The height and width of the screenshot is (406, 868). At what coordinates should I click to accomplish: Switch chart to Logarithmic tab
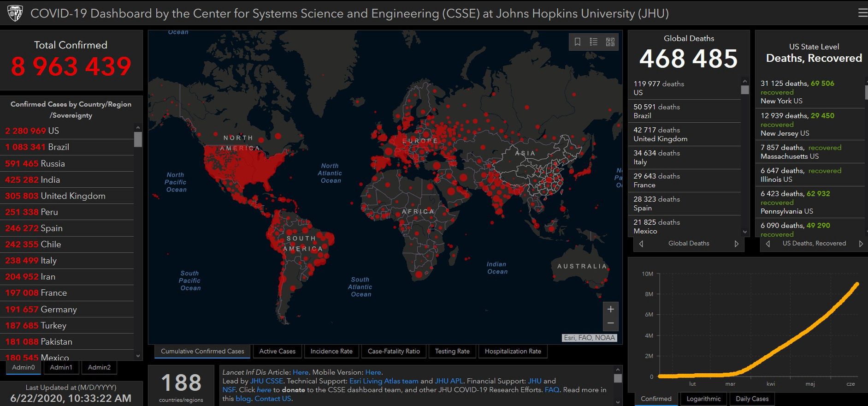[x=703, y=399]
